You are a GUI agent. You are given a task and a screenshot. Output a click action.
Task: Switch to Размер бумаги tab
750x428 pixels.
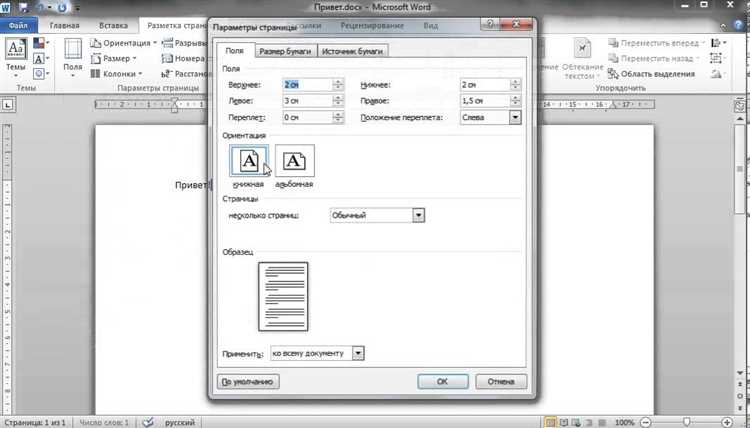285,51
